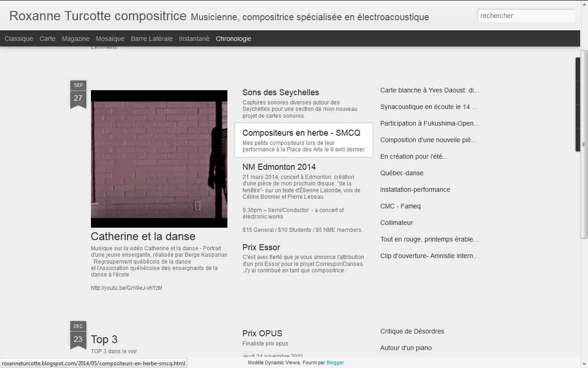
Task: Open the NM Edmonton 2014 post
Action: [x=279, y=167]
